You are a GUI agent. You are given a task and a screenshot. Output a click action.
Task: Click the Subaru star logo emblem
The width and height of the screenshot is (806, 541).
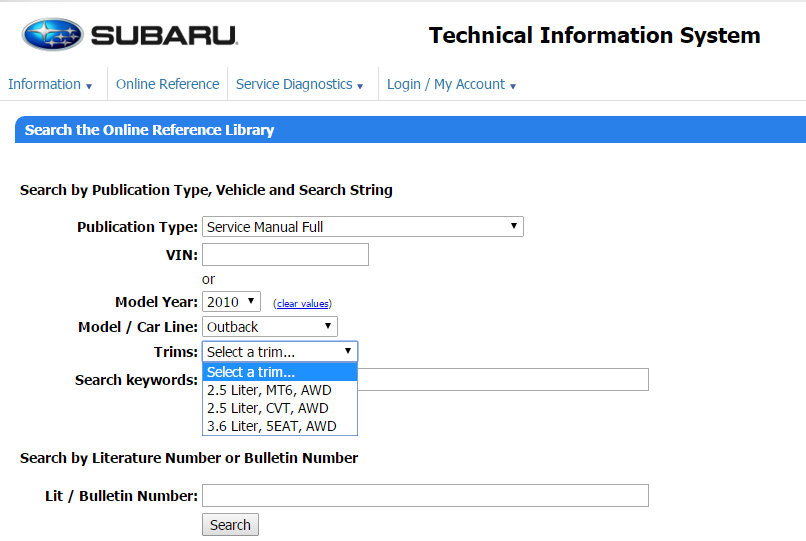tap(52, 35)
